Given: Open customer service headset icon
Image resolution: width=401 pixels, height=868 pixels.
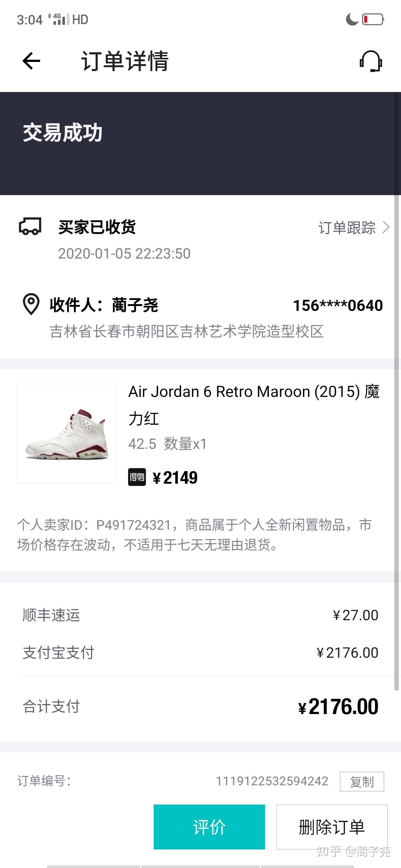Looking at the screenshot, I should tap(371, 61).
